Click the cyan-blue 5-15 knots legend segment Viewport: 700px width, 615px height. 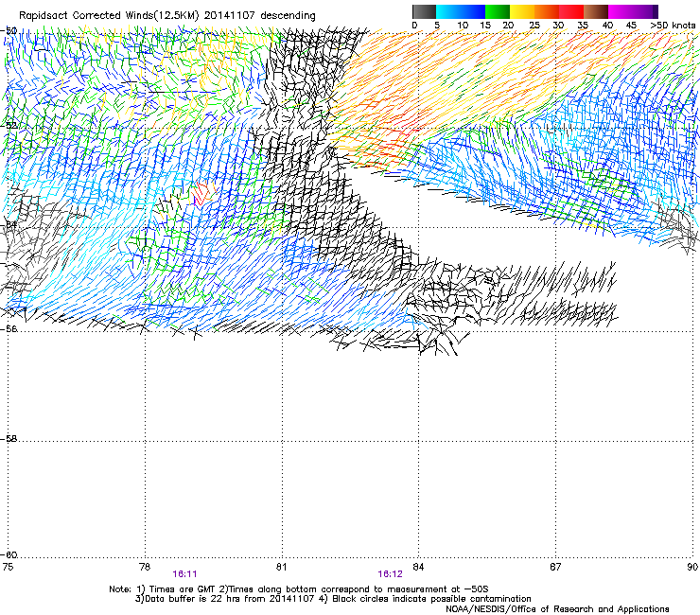point(461,11)
